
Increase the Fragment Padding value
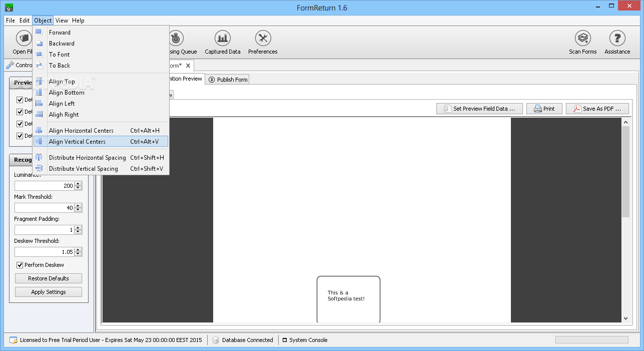(78, 228)
